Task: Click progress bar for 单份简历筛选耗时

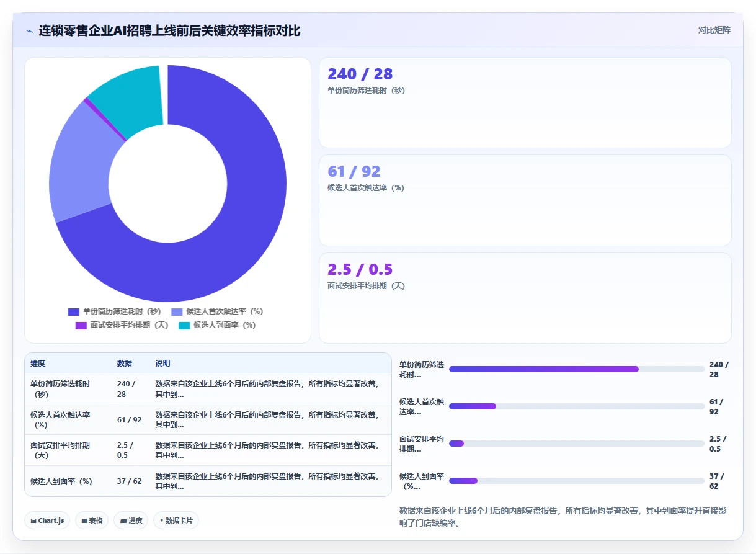Action: click(576, 369)
